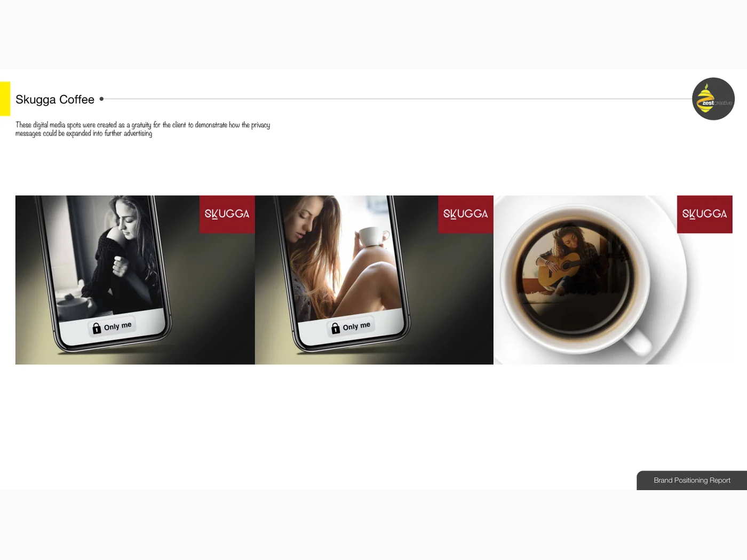Click the Skugga logo on first ad

(x=227, y=214)
